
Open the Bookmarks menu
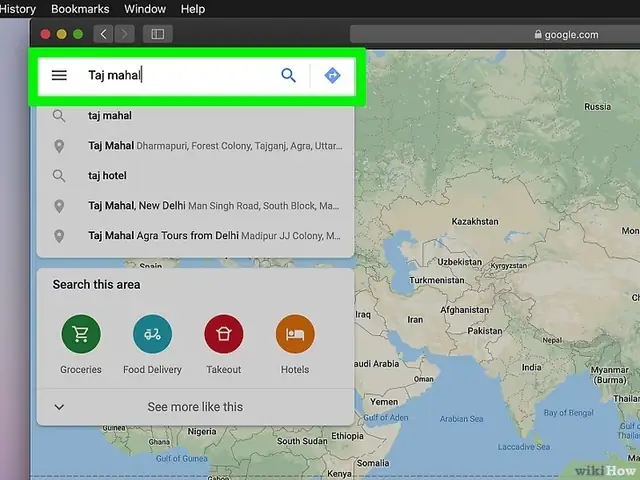[80, 9]
